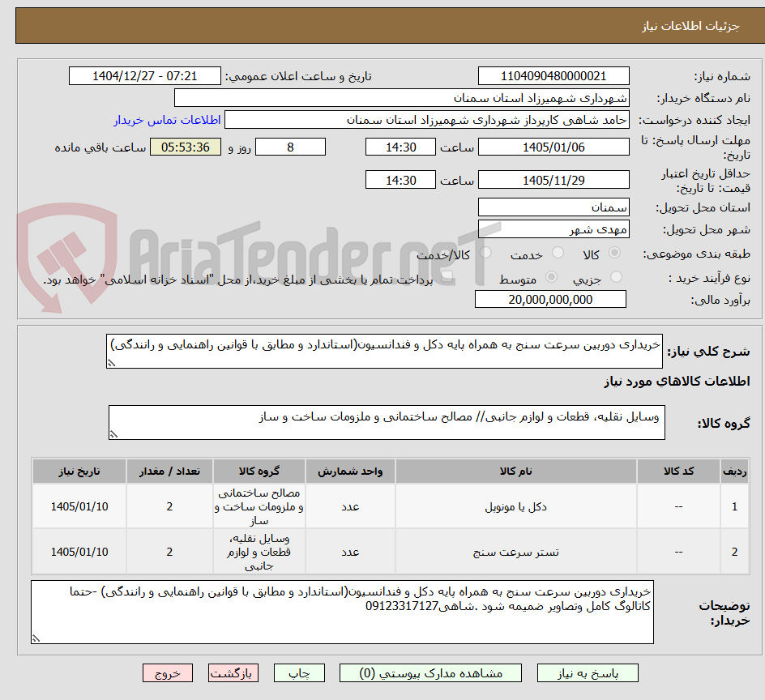The image size is (765, 700).
Task: Click the resize handle of the buyer notes box
Action: coord(36,638)
